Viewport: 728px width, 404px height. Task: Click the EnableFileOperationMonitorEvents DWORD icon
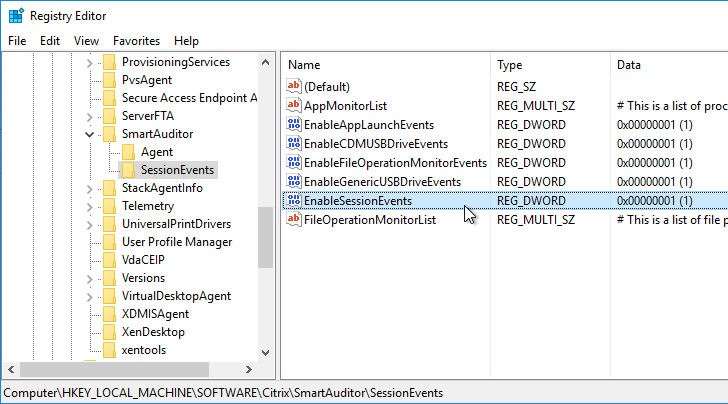click(293, 163)
